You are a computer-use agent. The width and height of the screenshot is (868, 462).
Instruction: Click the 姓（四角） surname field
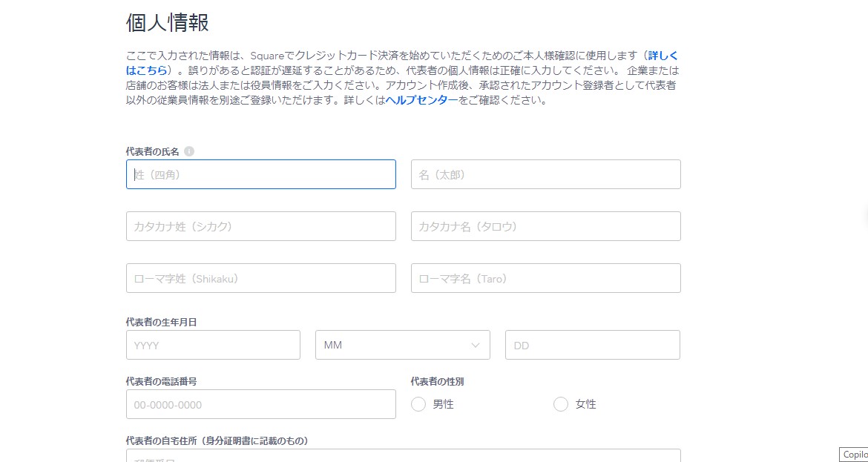260,174
